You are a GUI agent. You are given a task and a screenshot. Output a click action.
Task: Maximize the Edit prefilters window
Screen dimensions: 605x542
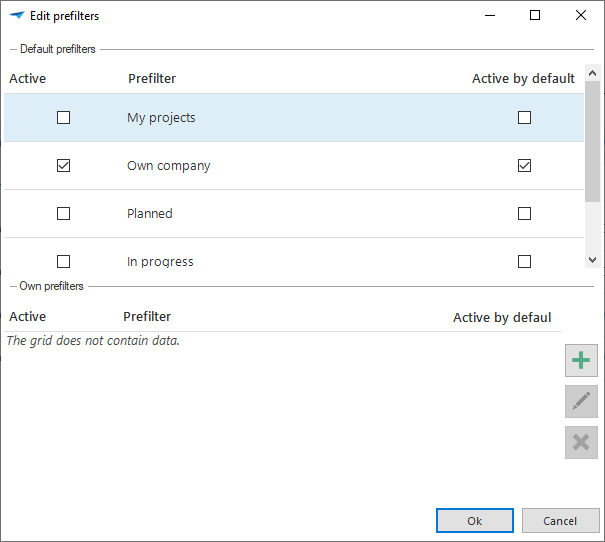click(535, 16)
